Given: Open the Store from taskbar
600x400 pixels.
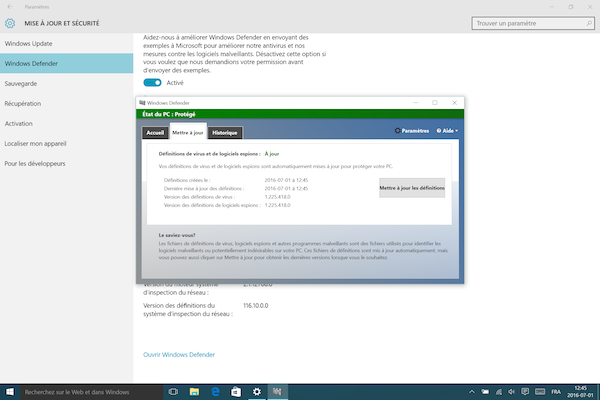Looking at the screenshot, I should coord(236,392).
